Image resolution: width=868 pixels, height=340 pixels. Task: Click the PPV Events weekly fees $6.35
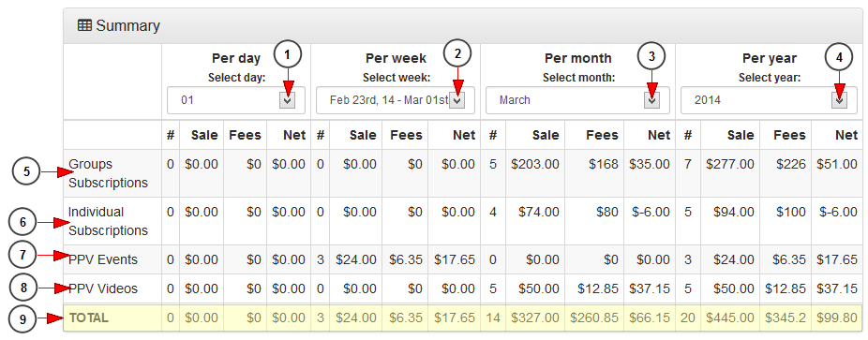point(406,259)
